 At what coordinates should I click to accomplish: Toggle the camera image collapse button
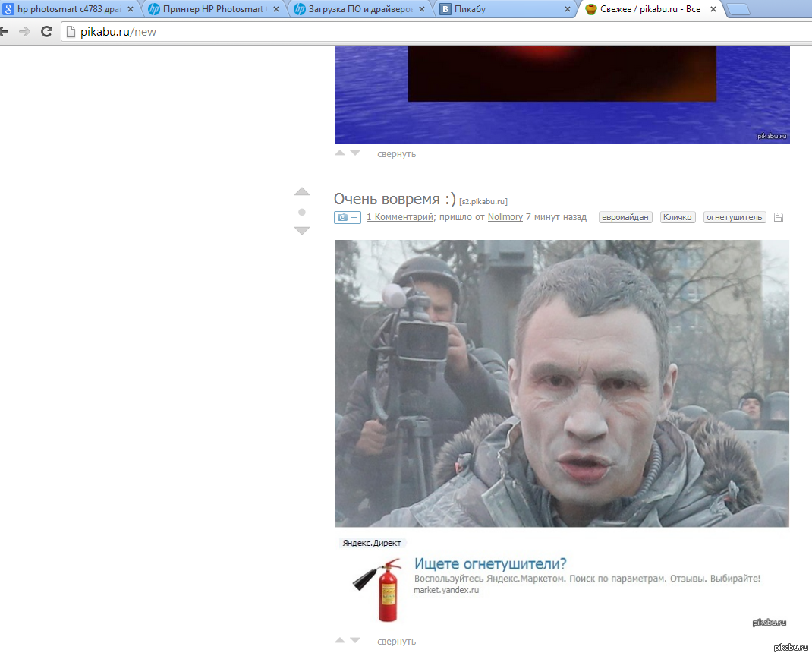(x=347, y=217)
